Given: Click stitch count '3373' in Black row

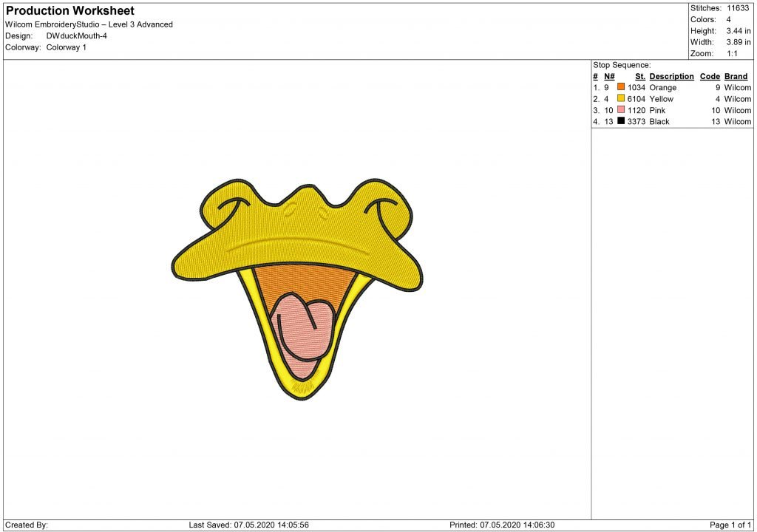Looking at the screenshot, I should [637, 122].
